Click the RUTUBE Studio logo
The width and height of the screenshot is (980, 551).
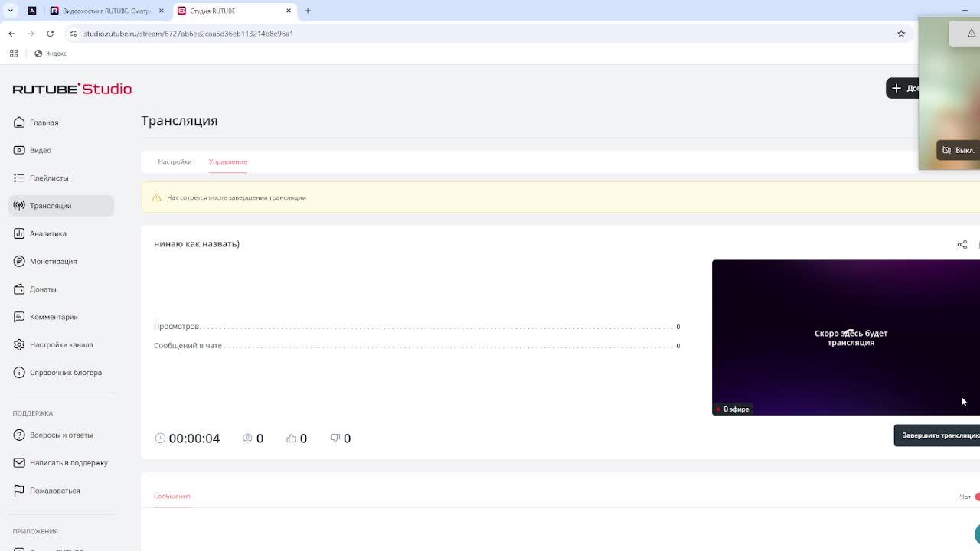click(x=72, y=89)
